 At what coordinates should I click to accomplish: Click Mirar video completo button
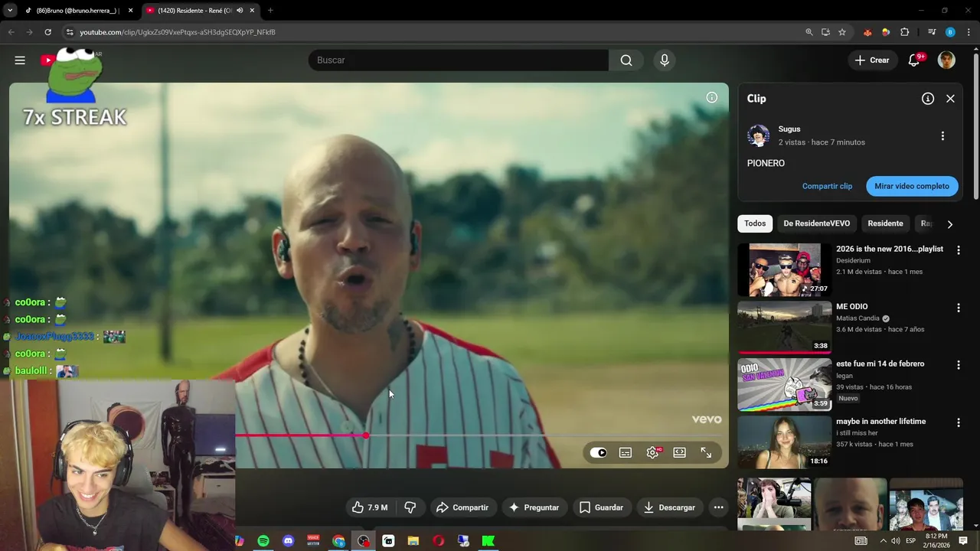[912, 186]
